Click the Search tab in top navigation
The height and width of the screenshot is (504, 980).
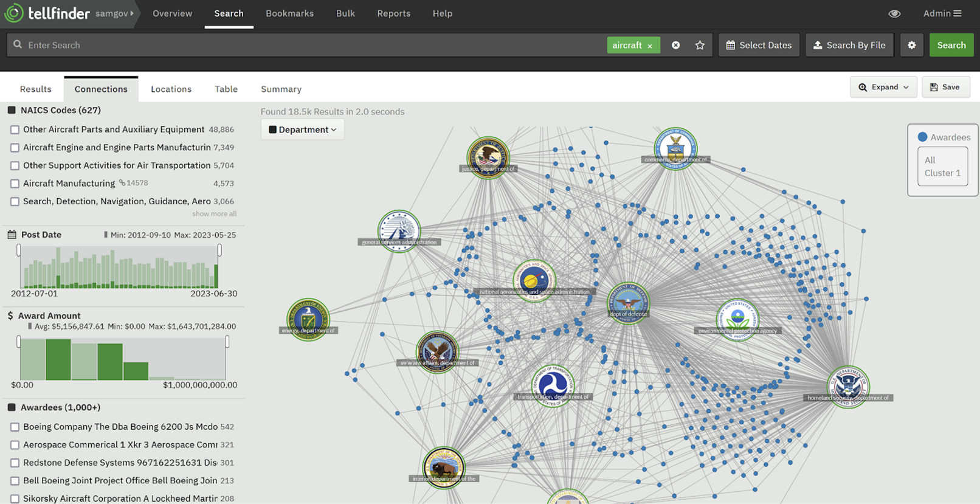point(229,13)
